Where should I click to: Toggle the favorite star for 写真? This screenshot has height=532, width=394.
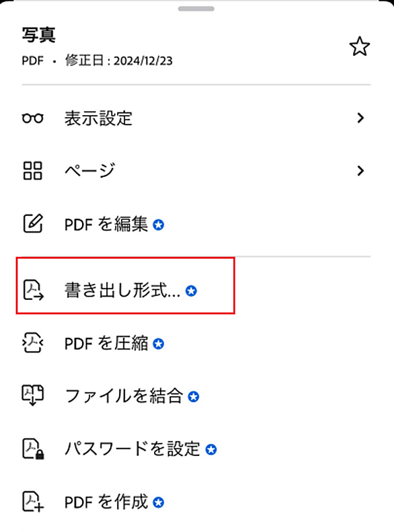[360, 46]
